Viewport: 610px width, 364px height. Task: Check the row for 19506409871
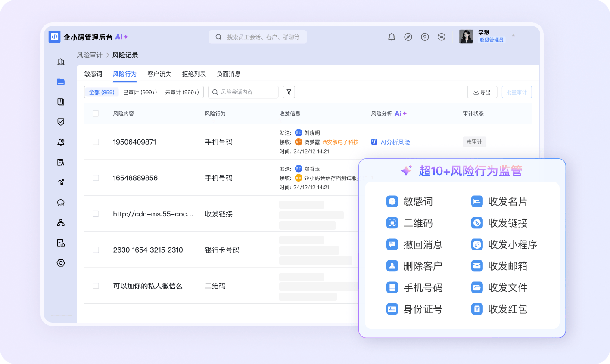(96, 142)
